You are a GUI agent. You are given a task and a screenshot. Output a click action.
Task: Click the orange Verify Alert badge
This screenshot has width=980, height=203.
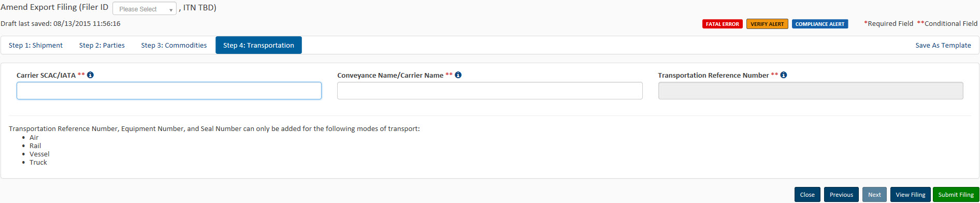click(x=767, y=24)
